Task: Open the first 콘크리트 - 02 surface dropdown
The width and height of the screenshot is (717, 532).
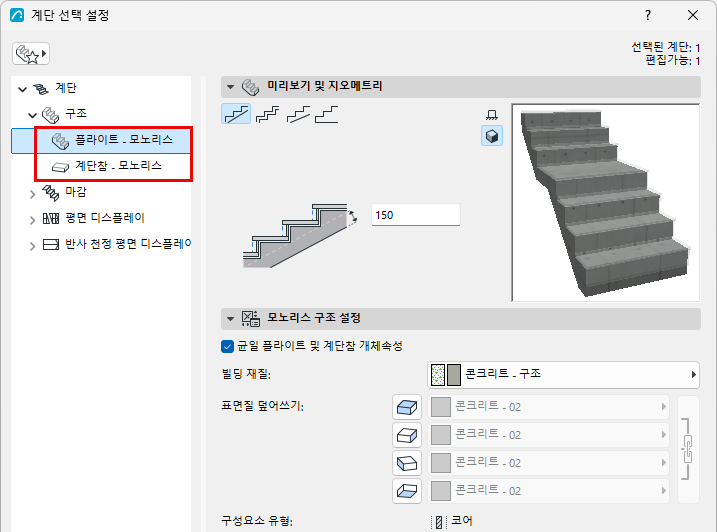Action: pos(549,407)
